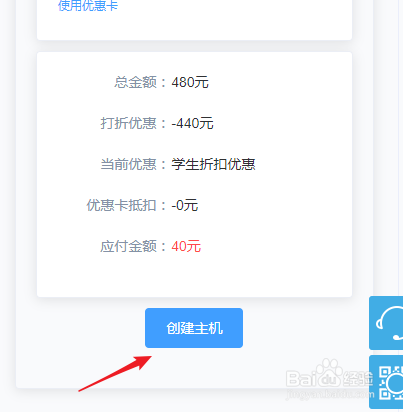Click the 480元 total amount value
Image resolution: width=403 pixels, height=412 pixels.
(x=190, y=82)
